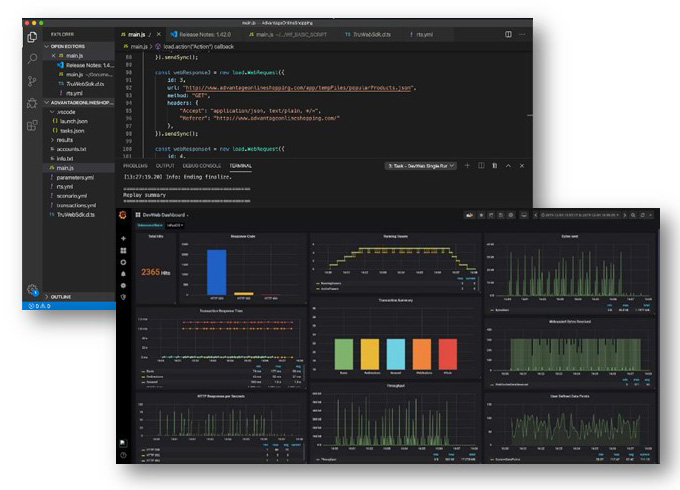Screen dimensions: 680x490
Task: Click the blue HTTP 200 bar
Action: point(216,272)
